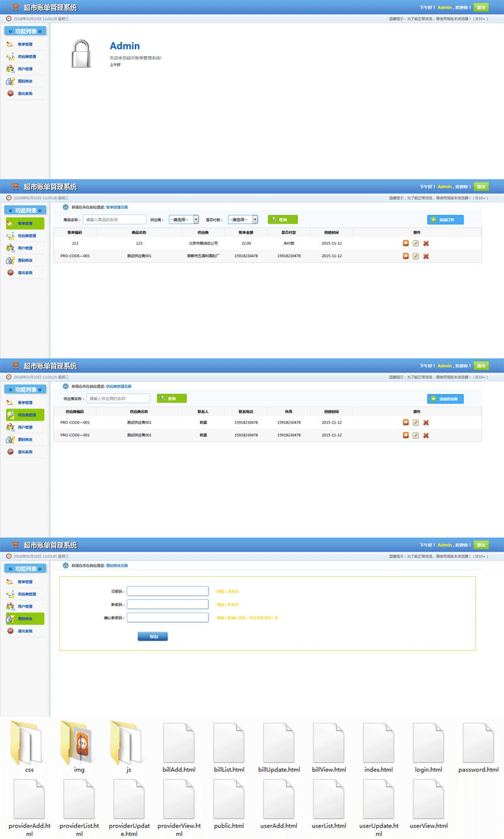
Task: Click the 商品名称 search field
Action: pyautogui.click(x=115, y=219)
